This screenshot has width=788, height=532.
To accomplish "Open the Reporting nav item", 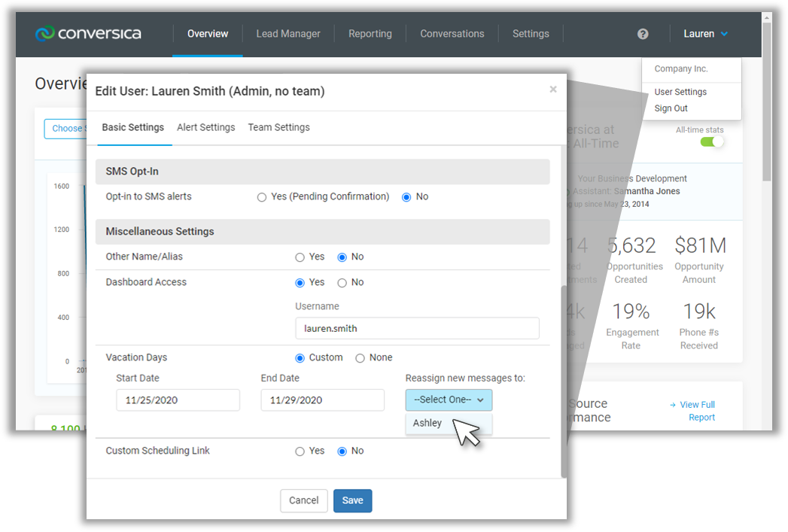I will 370,34.
